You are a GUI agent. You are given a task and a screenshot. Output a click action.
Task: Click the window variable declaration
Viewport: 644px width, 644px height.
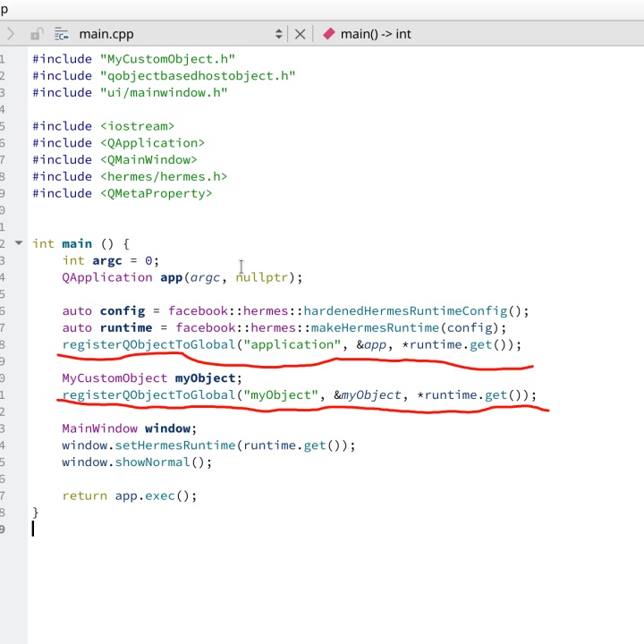167,428
